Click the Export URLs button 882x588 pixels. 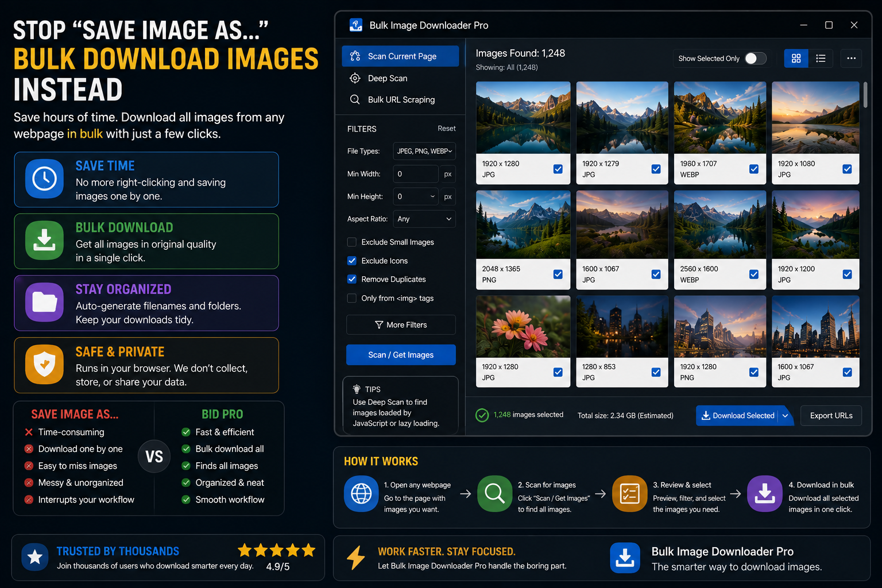(x=831, y=416)
